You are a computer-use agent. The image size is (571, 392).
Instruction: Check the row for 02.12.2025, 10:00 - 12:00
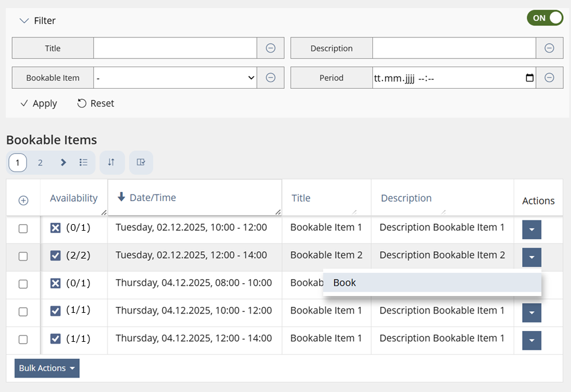(23, 229)
